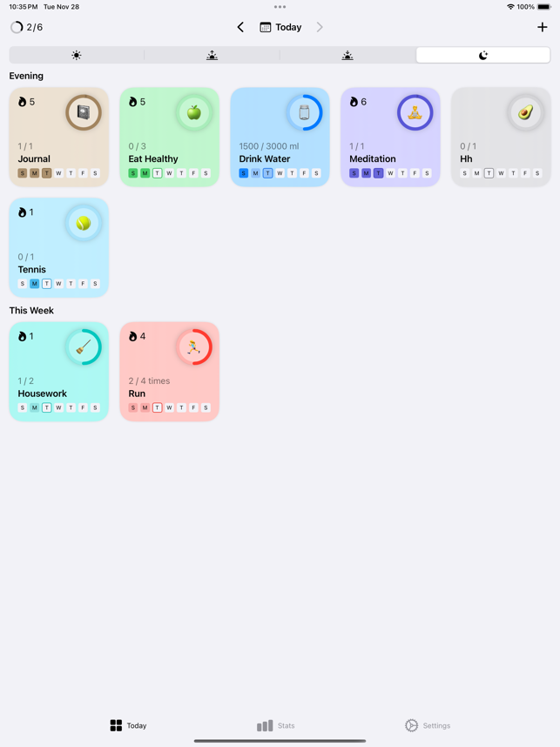This screenshot has width=560, height=747.
Task: Go to next day with right chevron
Action: (320, 27)
